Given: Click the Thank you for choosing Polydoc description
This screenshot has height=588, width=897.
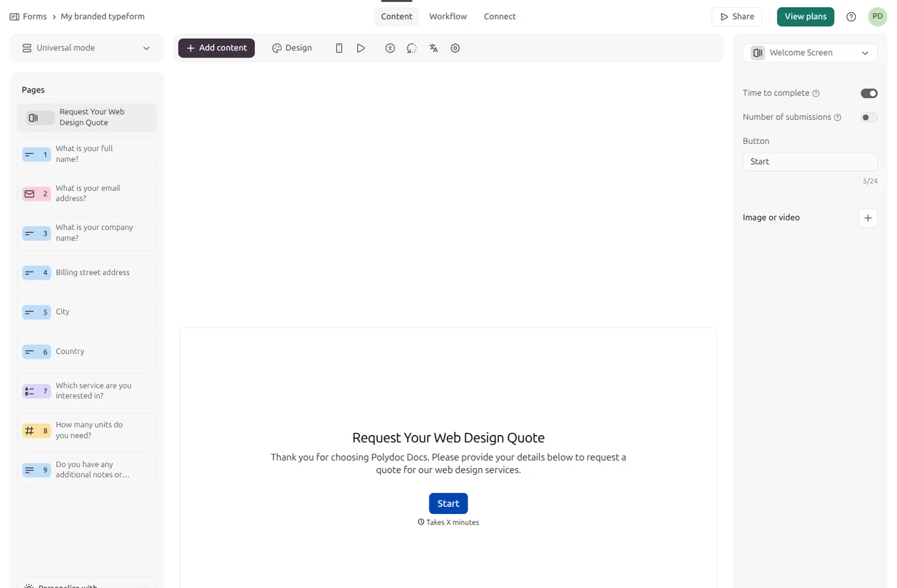Looking at the screenshot, I should 448,464.
